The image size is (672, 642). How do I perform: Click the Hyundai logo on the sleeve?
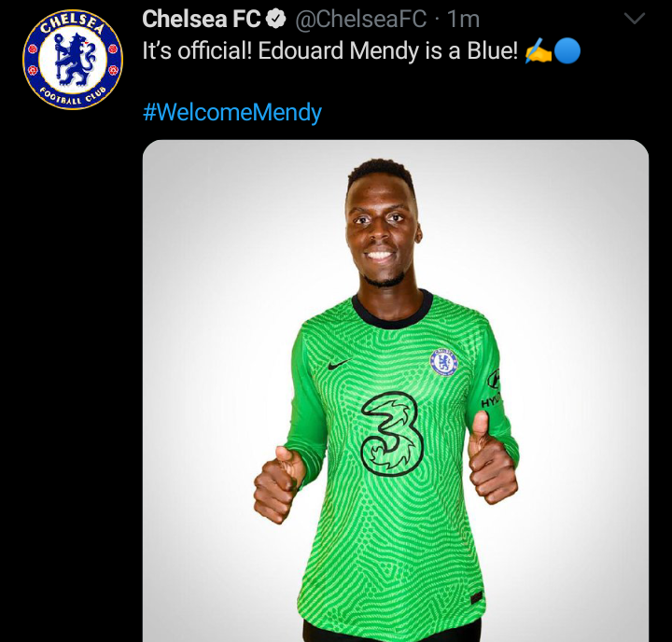pos(492,390)
